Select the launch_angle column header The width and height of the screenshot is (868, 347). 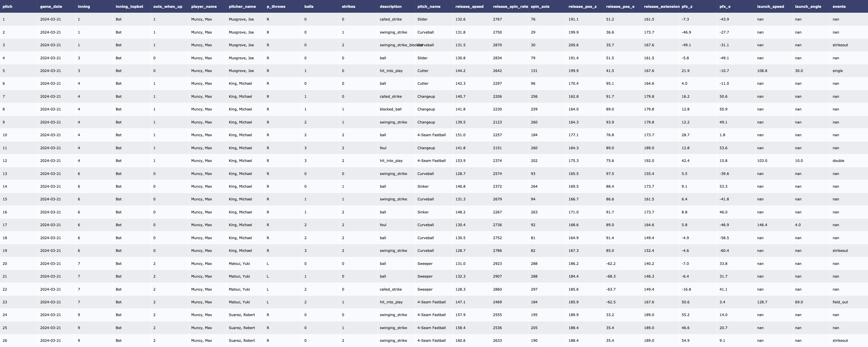[808, 6]
